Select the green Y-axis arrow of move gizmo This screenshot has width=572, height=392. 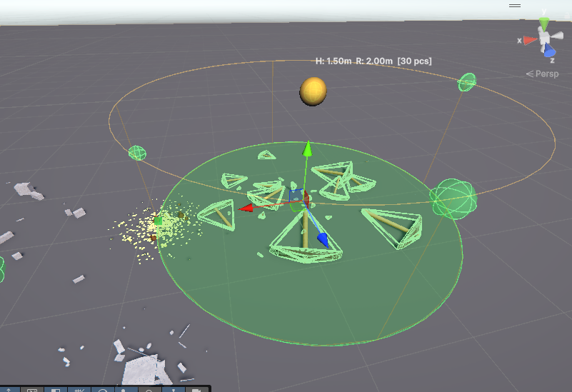pyautogui.click(x=307, y=149)
